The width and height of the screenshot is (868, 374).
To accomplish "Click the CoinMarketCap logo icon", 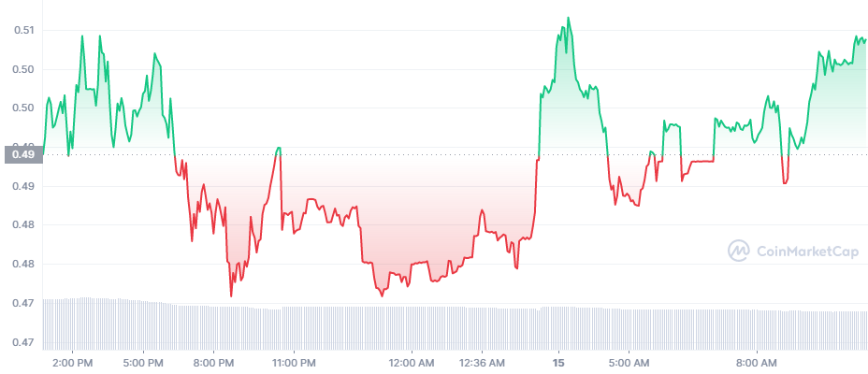I will (739, 250).
